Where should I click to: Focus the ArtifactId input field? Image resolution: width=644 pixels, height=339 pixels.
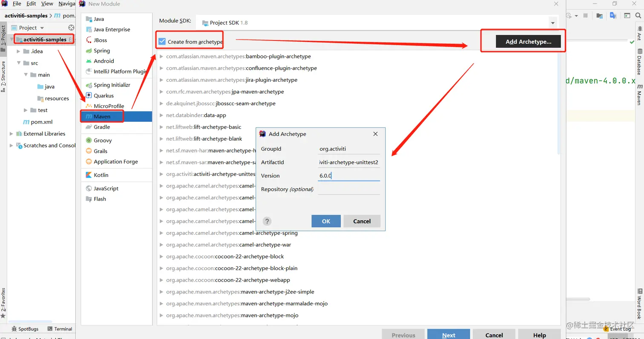(x=349, y=162)
